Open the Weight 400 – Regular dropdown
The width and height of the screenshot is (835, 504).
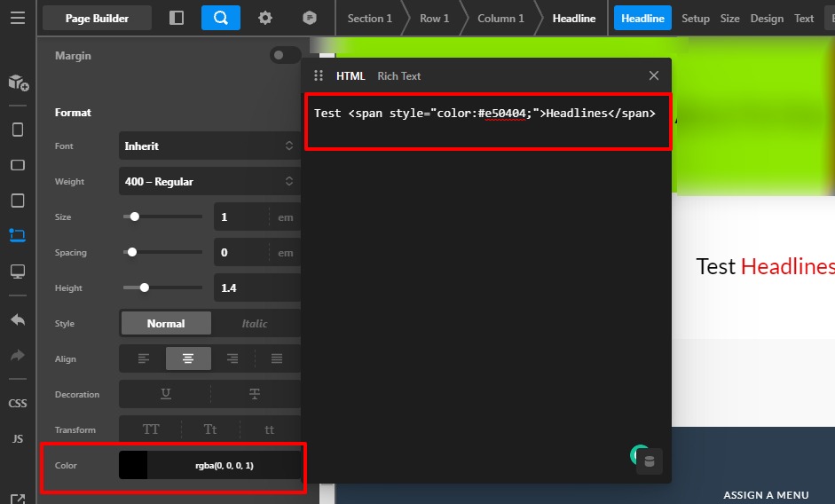209,181
